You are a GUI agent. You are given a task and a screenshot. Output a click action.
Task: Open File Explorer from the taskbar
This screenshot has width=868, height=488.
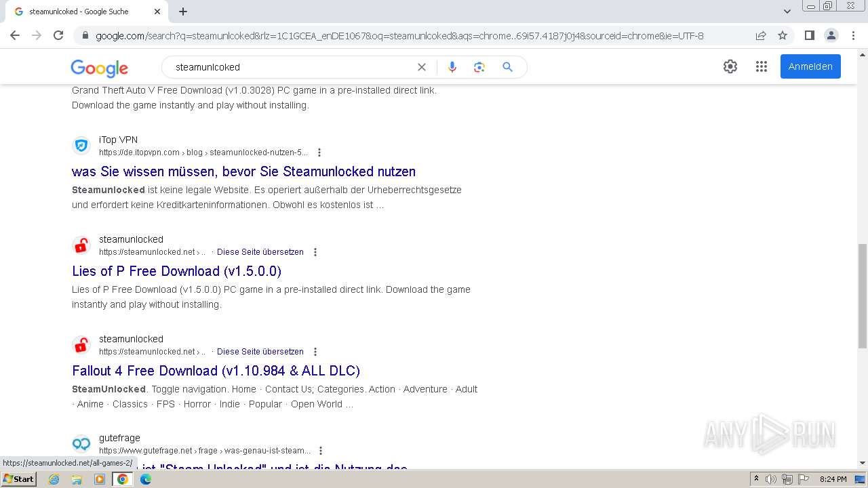point(77,479)
